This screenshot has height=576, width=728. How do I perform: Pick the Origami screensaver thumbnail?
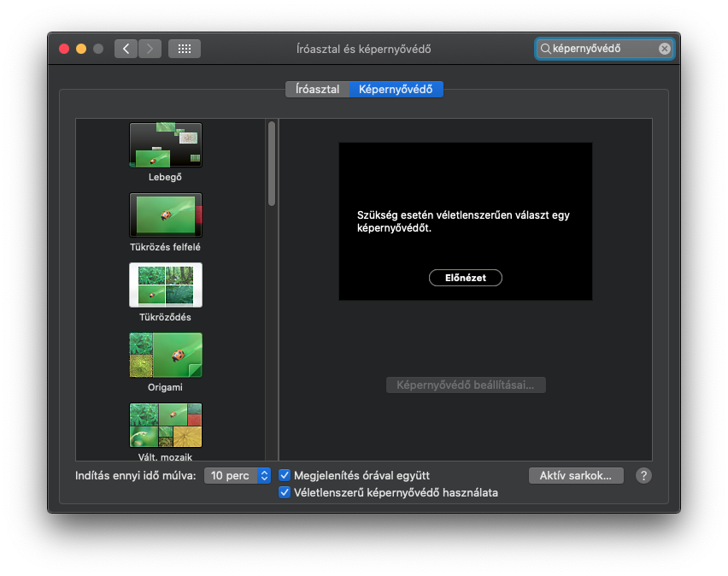coord(166,356)
